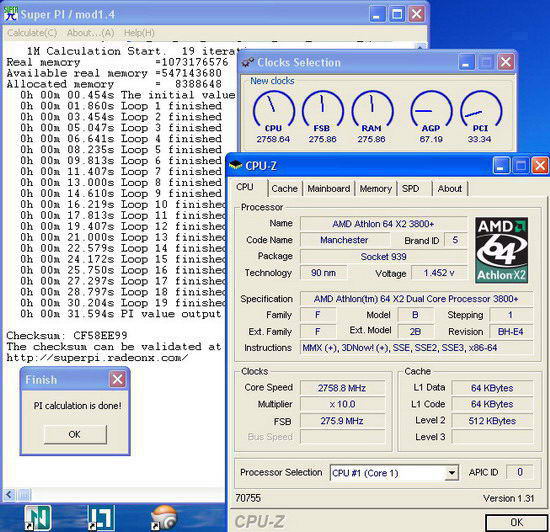Click the PCI clock gauge
Screen dimensions: 550x532
point(480,112)
